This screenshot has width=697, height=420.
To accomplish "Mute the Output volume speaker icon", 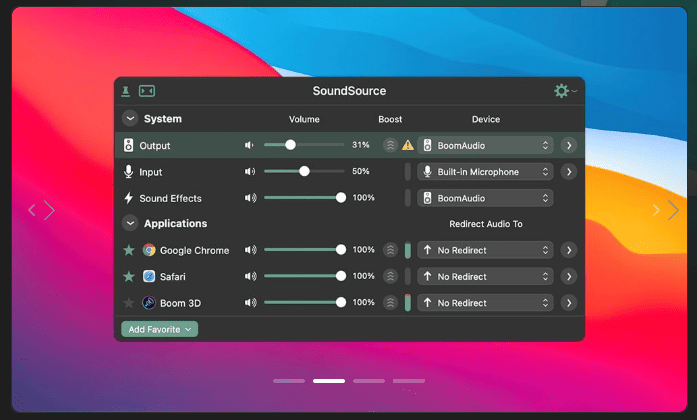I will point(249,145).
